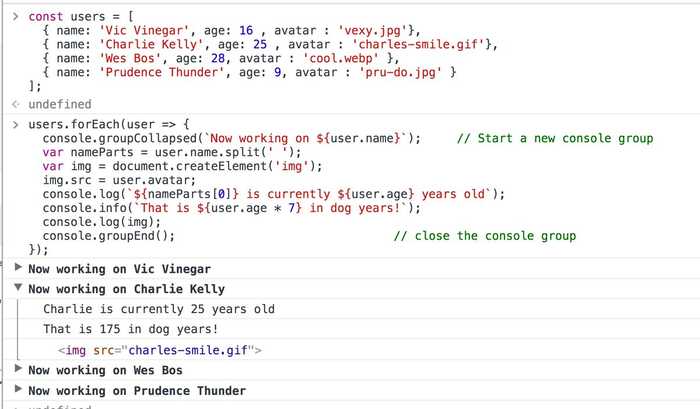
Task: Select the 'Now working on Vic Vinegar' text
Action: (x=120, y=269)
